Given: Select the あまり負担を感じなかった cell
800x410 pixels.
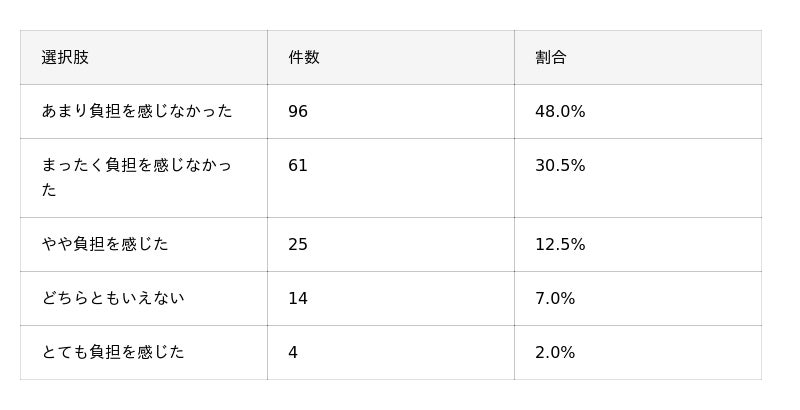Looking at the screenshot, I should [x=144, y=112].
